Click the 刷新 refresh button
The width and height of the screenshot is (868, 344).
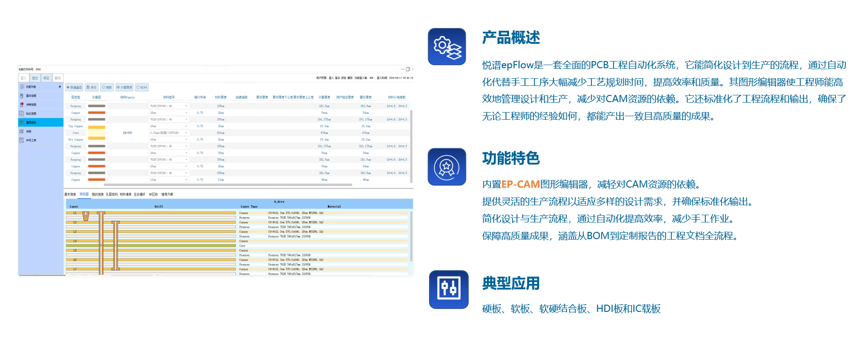(x=107, y=87)
